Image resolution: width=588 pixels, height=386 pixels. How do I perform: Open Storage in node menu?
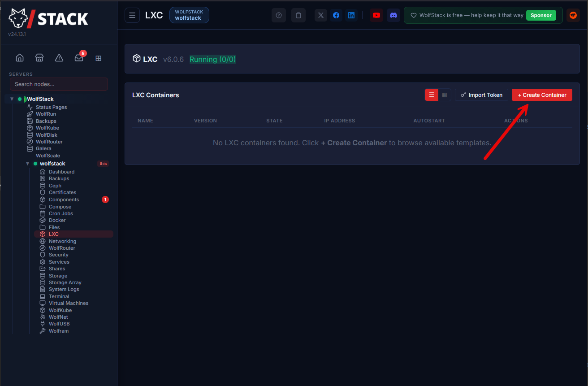(58, 276)
